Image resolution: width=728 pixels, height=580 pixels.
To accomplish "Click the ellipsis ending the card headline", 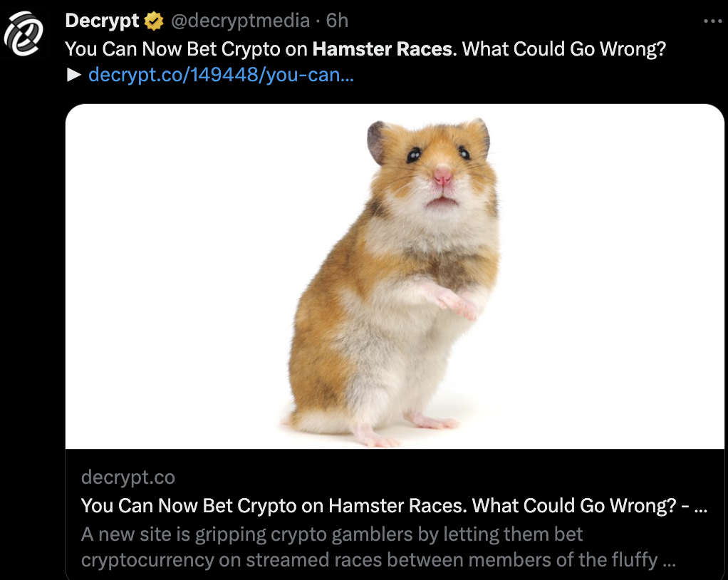I will click(x=700, y=508).
